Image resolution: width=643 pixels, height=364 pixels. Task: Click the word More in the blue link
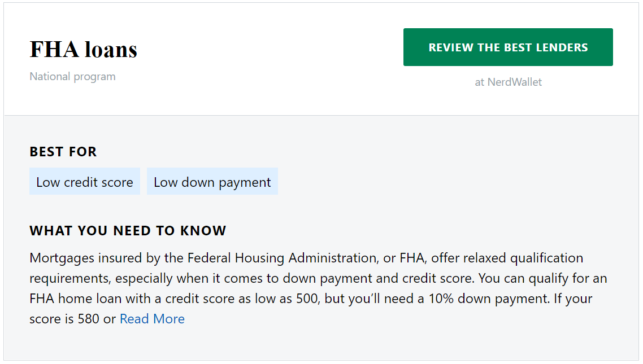(168, 319)
